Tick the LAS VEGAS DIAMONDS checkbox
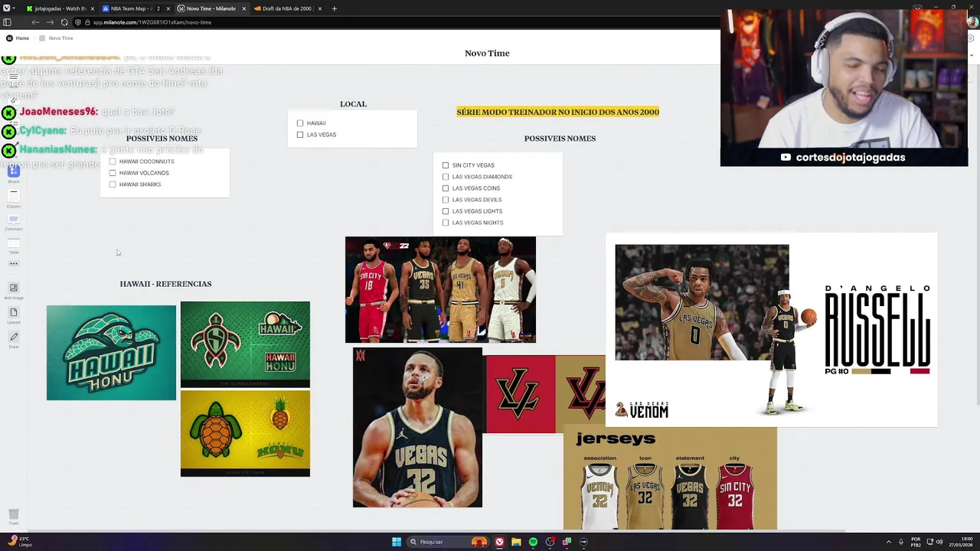This screenshot has height=551, width=980. coord(446,177)
